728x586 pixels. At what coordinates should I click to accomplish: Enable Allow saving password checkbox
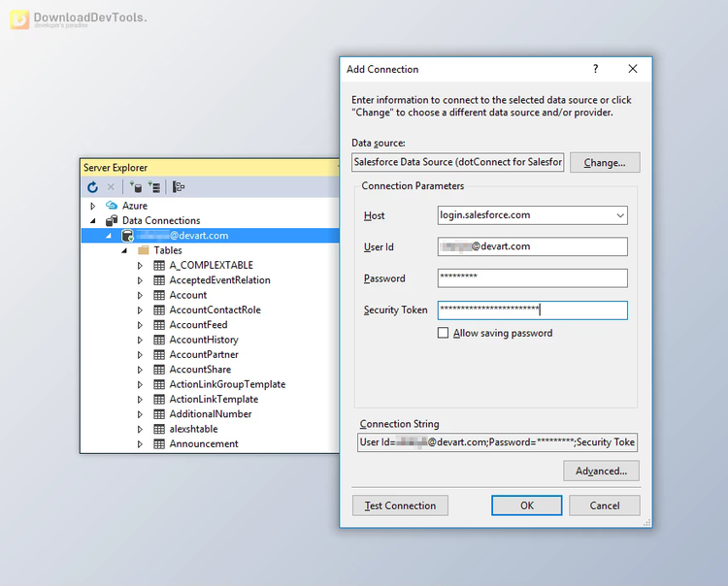pyautogui.click(x=443, y=333)
